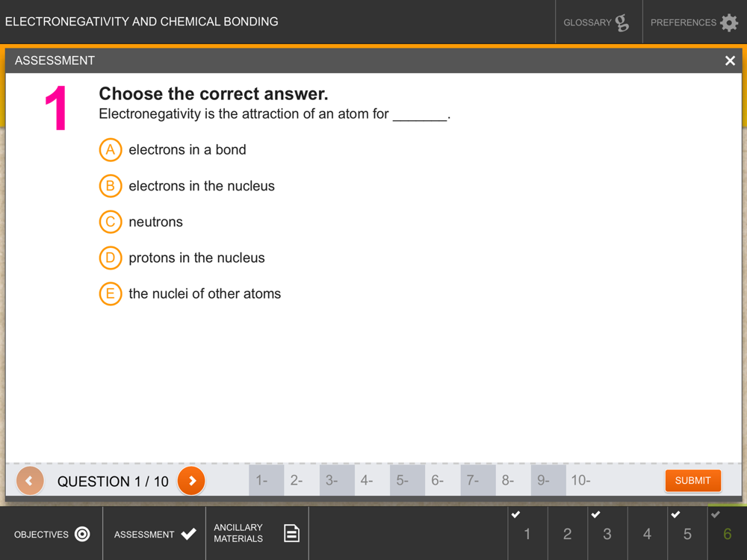Open the Glossary icon
Image resolution: width=747 pixels, height=560 pixels.
pyautogui.click(x=622, y=22)
